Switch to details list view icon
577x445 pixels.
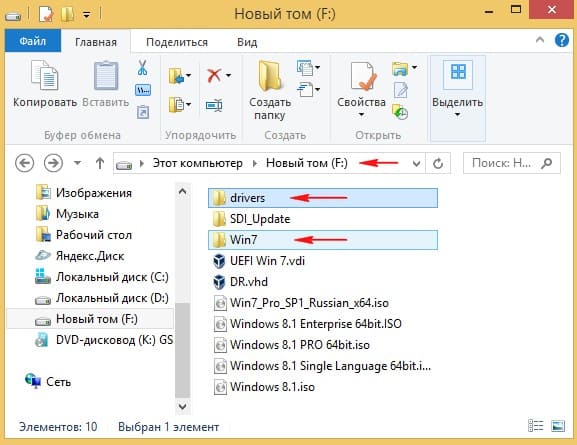(x=535, y=426)
